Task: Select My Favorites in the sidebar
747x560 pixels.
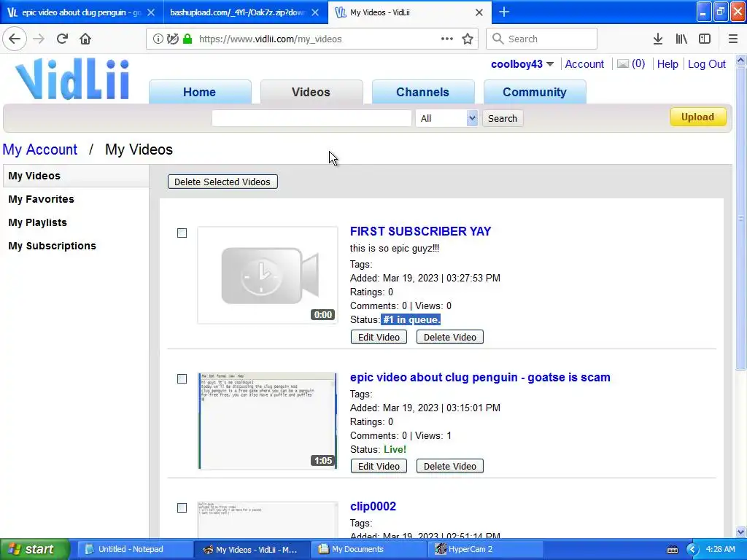Action: coord(41,199)
